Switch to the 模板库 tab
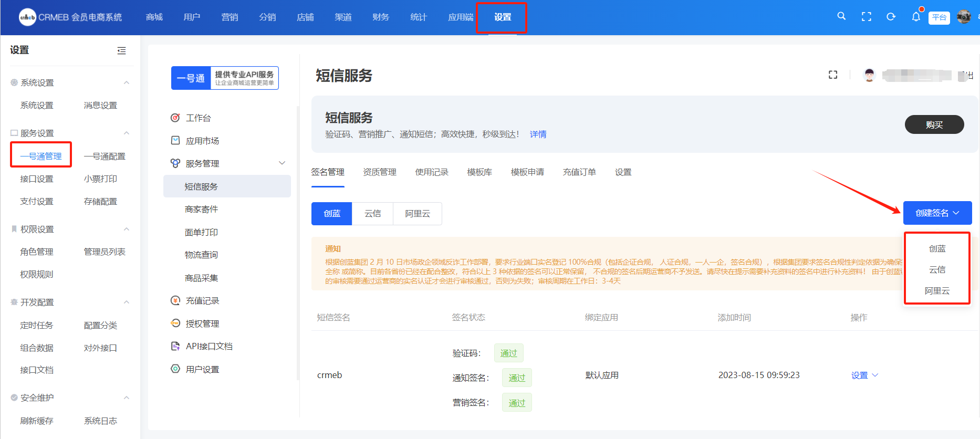 point(479,172)
